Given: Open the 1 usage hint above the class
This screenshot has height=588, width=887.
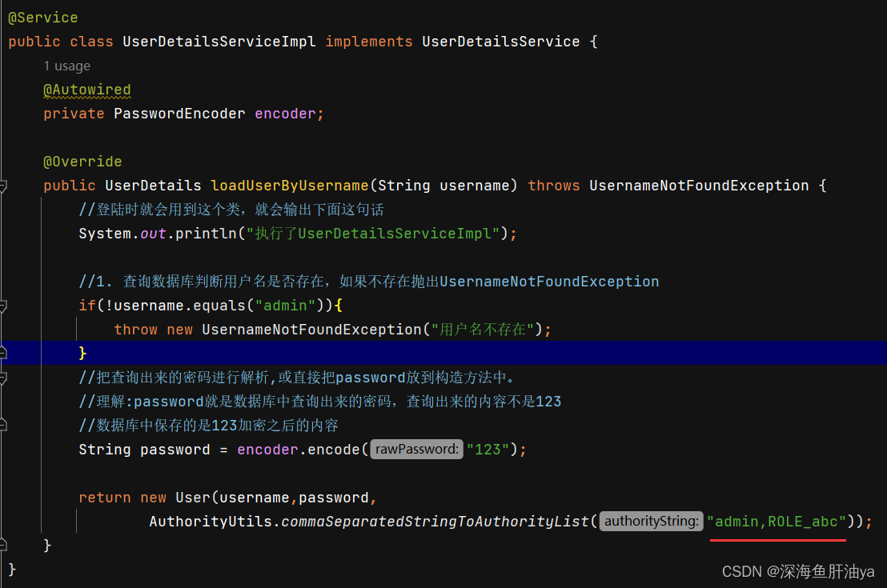Looking at the screenshot, I should [x=66, y=66].
